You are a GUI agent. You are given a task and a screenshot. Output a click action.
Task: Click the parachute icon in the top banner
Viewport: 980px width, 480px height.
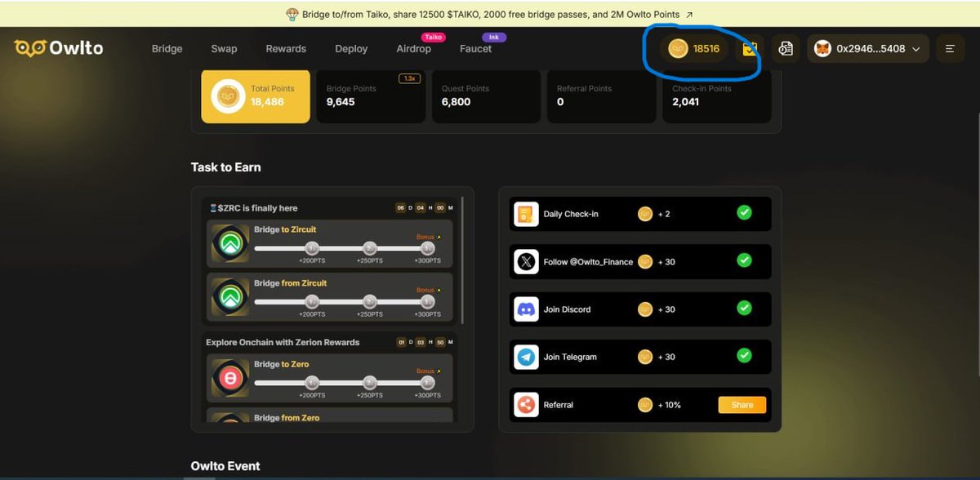click(292, 14)
